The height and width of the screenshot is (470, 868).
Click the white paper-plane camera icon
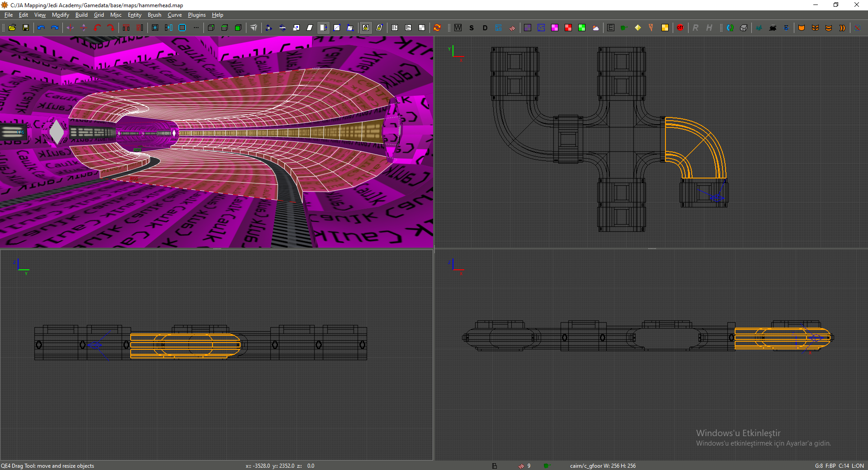pos(254,28)
